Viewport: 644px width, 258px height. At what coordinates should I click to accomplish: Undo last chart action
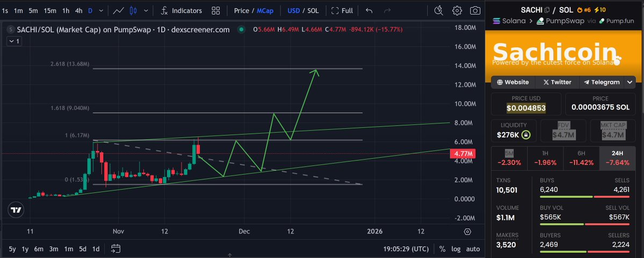(369, 11)
